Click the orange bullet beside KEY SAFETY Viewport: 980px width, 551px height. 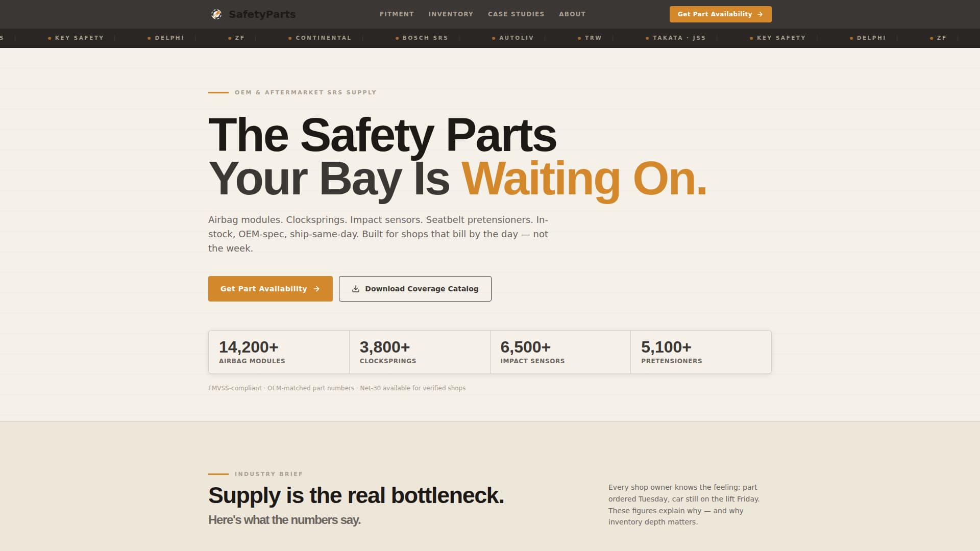pyautogui.click(x=50, y=38)
